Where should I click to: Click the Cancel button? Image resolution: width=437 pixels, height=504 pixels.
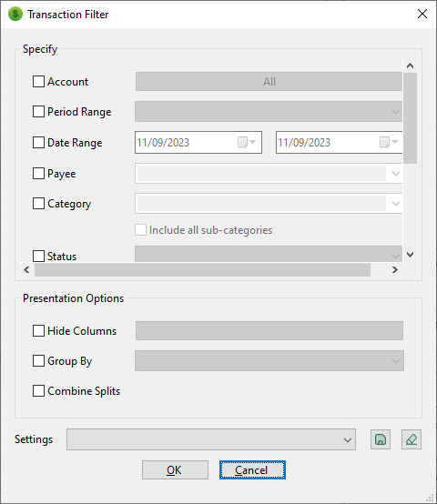252,470
